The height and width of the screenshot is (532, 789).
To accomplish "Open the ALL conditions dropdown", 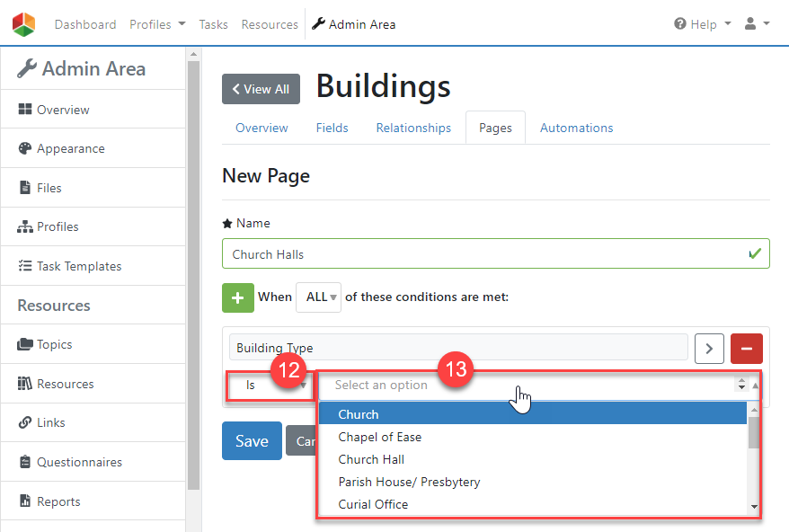I will [318, 297].
